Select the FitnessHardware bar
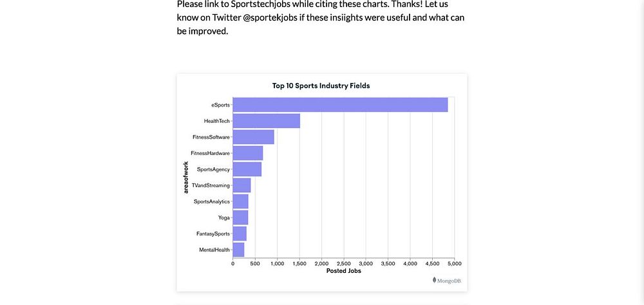 248,153
